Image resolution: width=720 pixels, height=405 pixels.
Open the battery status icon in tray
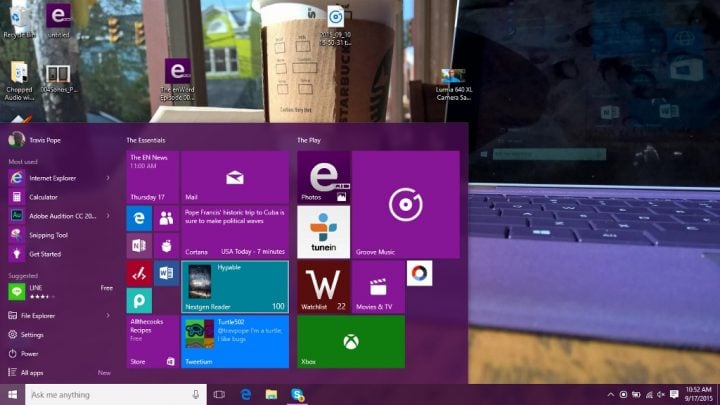click(x=636, y=394)
